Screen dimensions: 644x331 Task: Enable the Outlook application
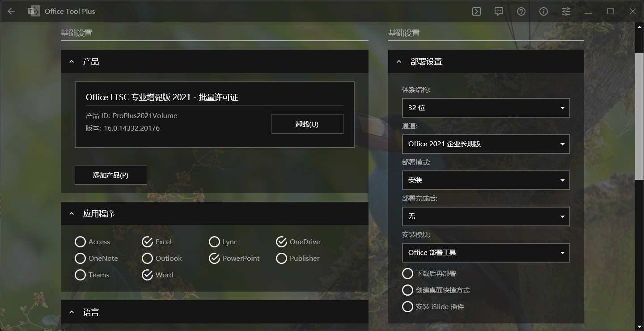pyautogui.click(x=162, y=259)
